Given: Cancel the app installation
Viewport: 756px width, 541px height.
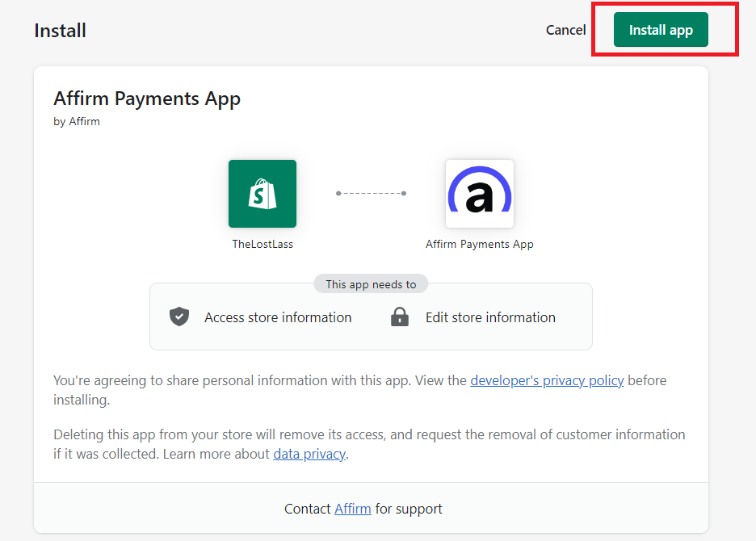Looking at the screenshot, I should click(x=565, y=30).
